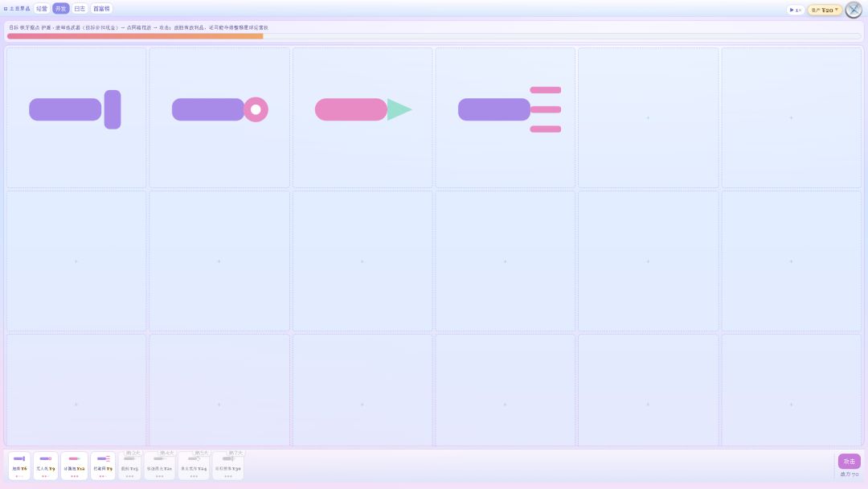Select the purple hammer-head weapon in the grid

[76, 109]
